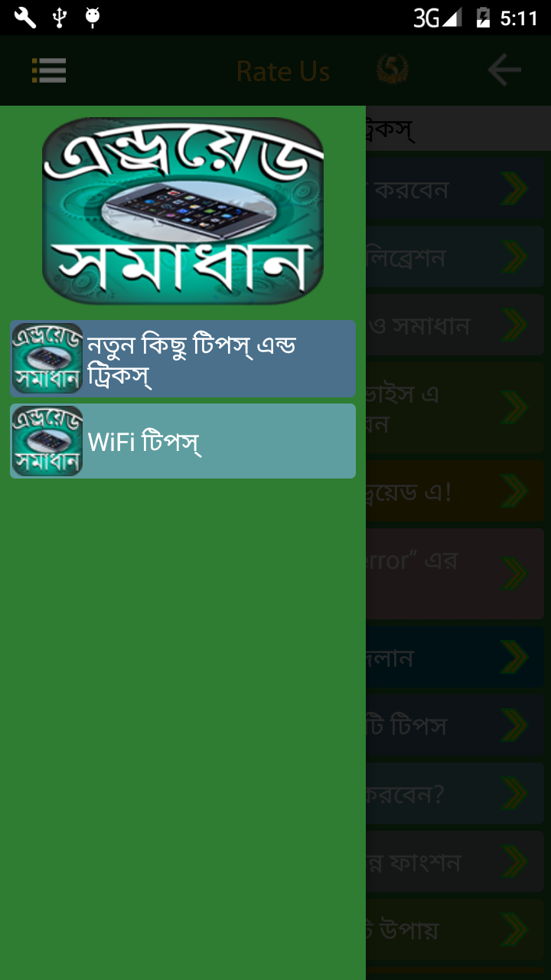Screen dimensions: 551x980
Task: Open the ক্যালিব্রেশন item chevron arrow
Action: coord(514,257)
